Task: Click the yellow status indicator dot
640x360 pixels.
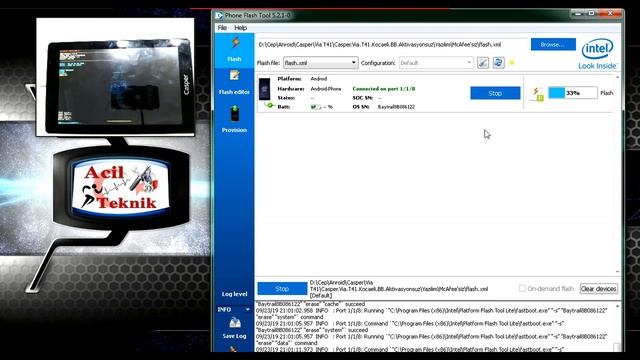Action: (x=512, y=63)
